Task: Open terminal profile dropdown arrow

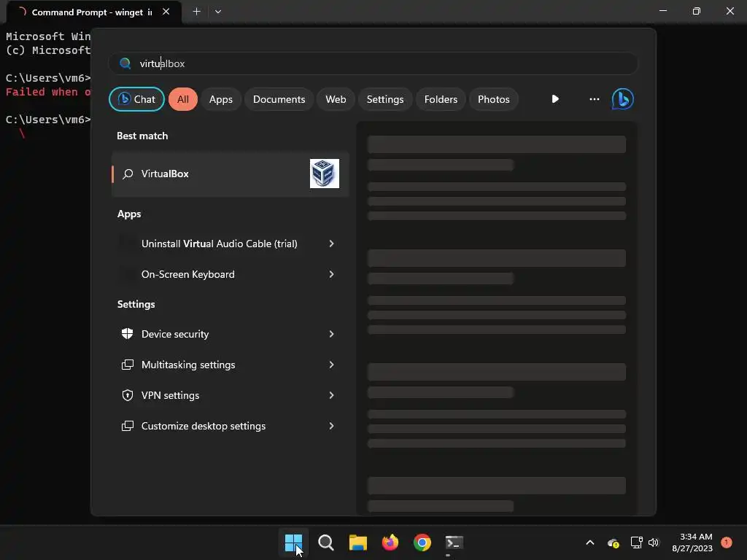Action: click(217, 12)
